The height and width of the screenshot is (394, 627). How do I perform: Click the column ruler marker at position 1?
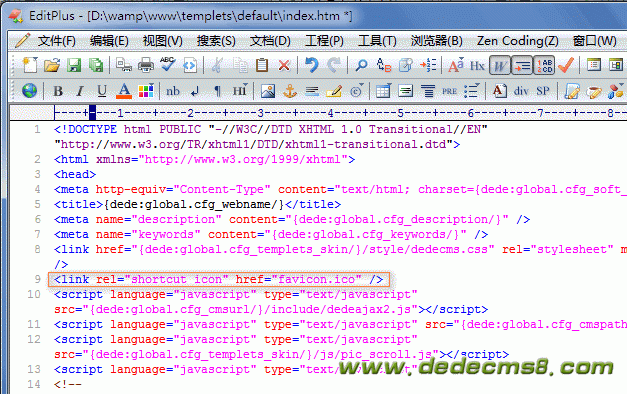coord(120,113)
